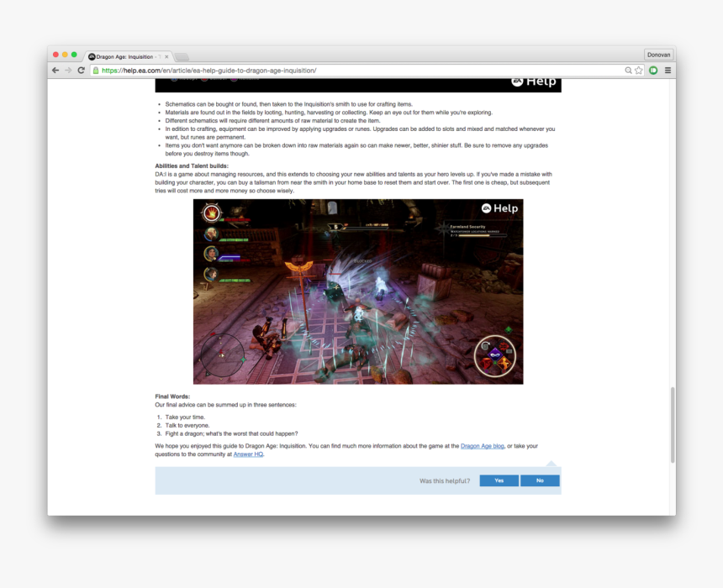Open search with the magnifier icon
Viewport: 723px width, 588px height.
[x=627, y=70]
